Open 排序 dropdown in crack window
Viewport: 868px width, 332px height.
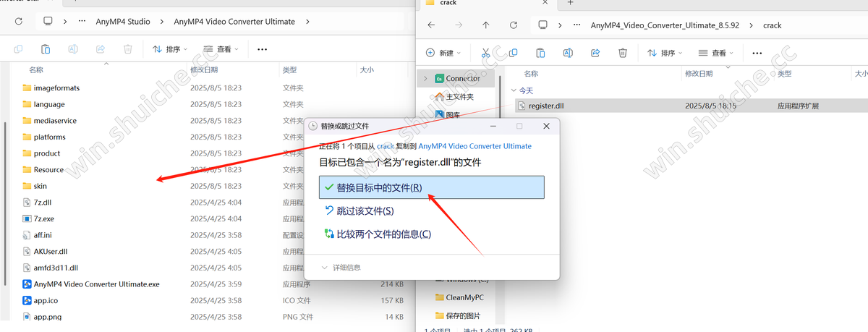(x=664, y=53)
